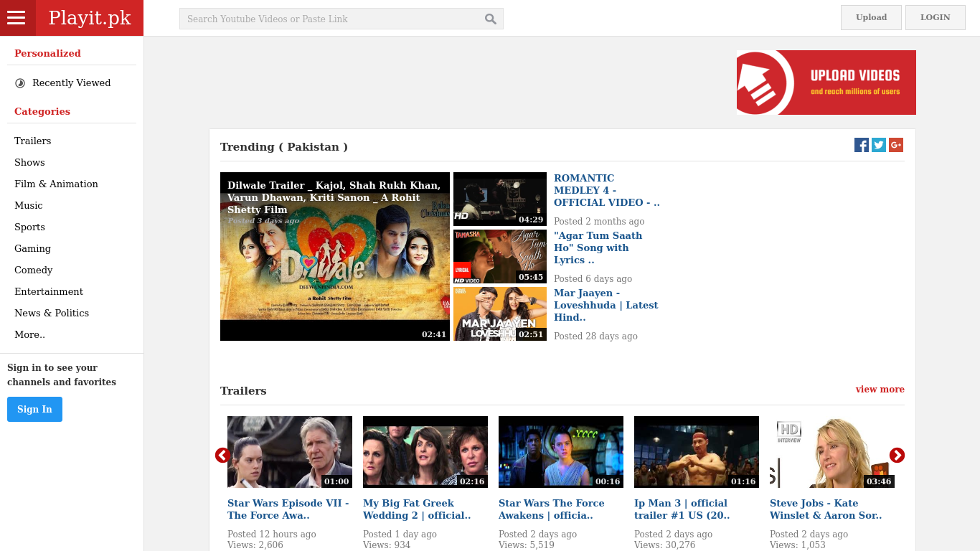980x551 pixels.
Task: Open the hamburger menu icon
Action: click(x=17, y=18)
